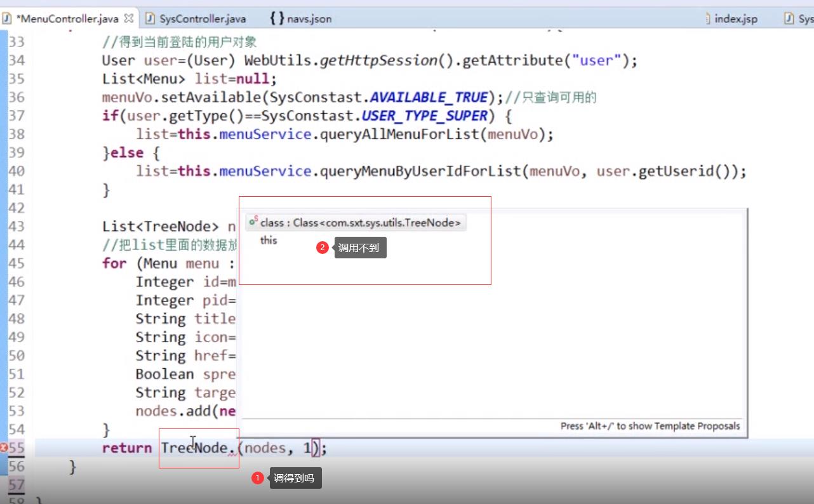The image size is (814, 504).
Task: Click the error marker on line 55
Action: (4, 448)
